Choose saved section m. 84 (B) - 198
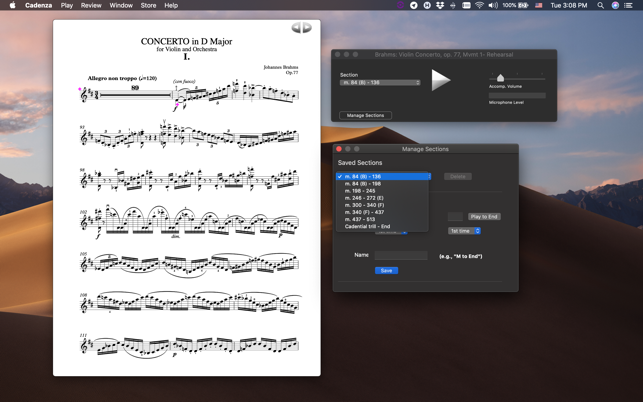 click(383, 184)
